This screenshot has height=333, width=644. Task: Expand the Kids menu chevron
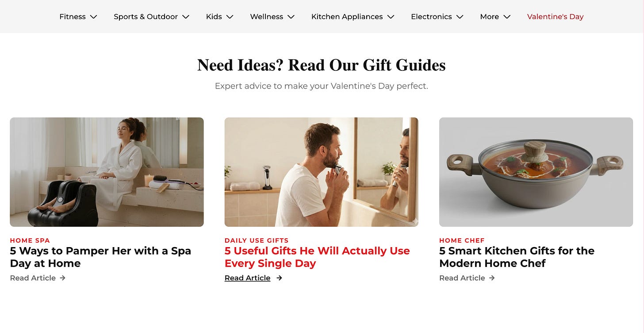[x=230, y=17]
